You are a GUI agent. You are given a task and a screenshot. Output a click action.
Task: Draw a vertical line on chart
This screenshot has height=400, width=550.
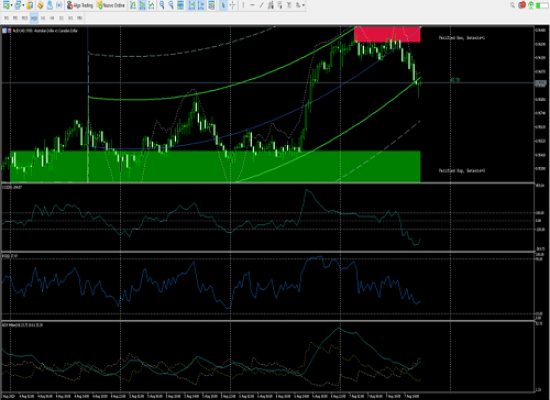click(x=243, y=5)
